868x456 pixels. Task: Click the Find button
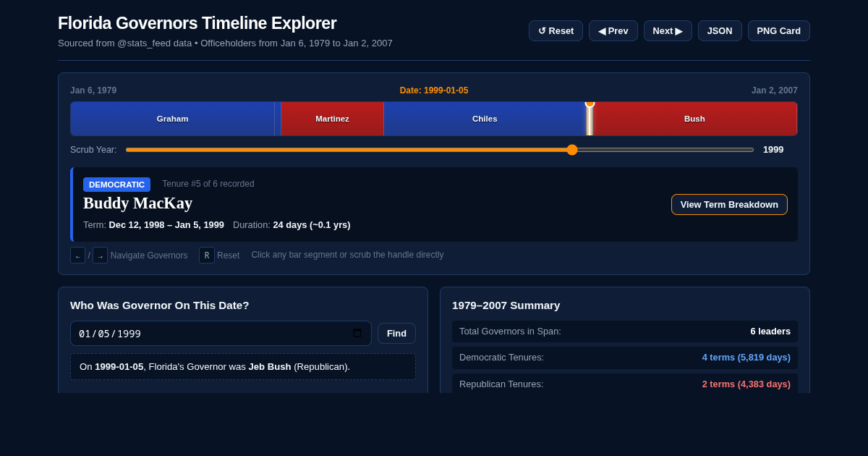(396, 334)
